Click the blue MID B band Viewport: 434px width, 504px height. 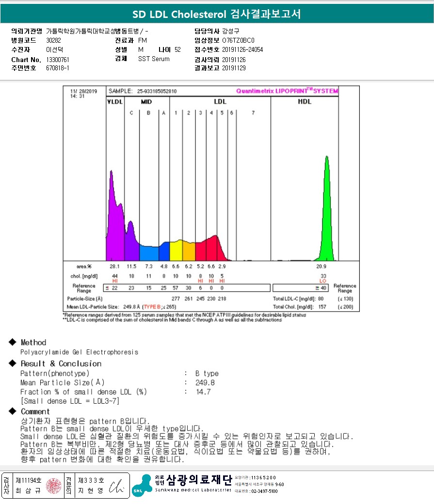(149, 253)
